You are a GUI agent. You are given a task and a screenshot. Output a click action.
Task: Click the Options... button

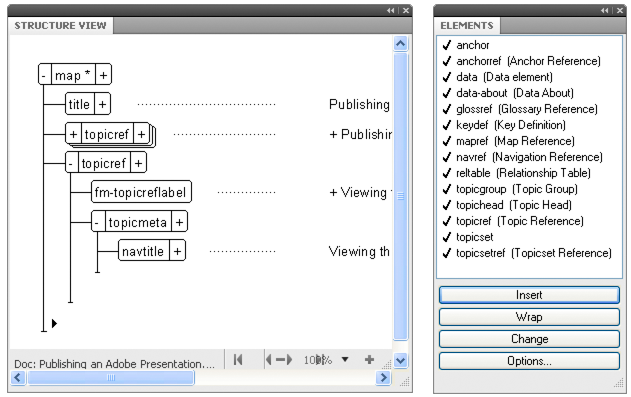(x=529, y=361)
